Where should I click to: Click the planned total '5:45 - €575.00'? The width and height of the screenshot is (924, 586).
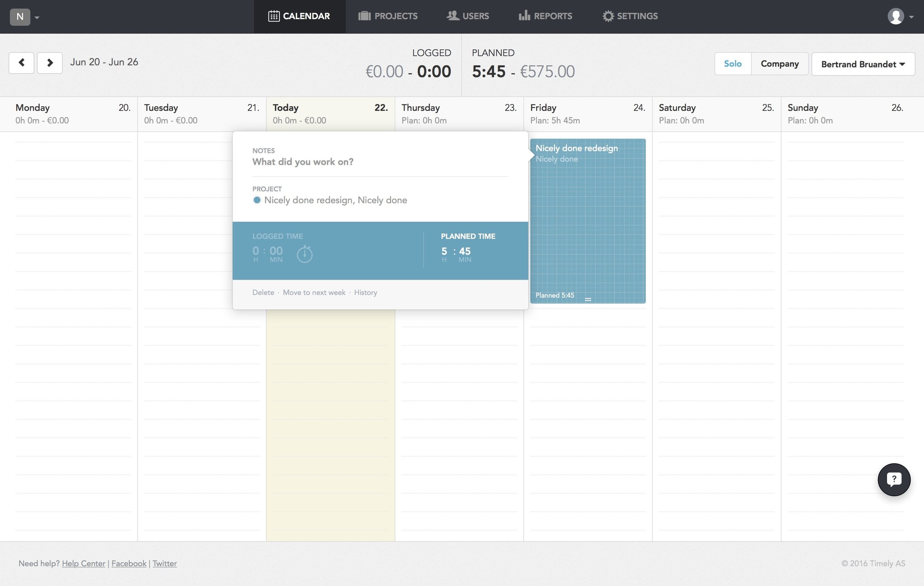pyautogui.click(x=523, y=72)
